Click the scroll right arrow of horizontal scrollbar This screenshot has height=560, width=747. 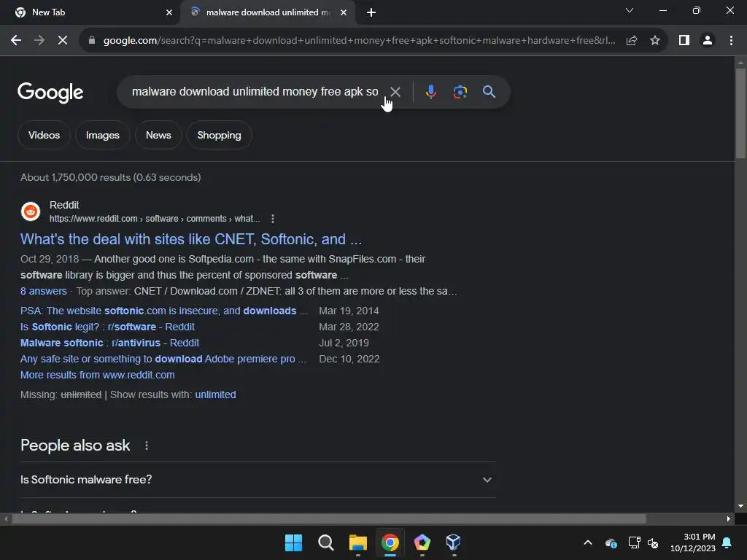tap(729, 518)
